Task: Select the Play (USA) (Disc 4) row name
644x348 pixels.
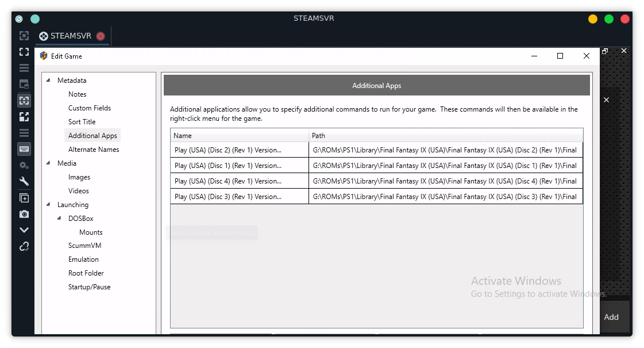Action: pyautogui.click(x=240, y=181)
